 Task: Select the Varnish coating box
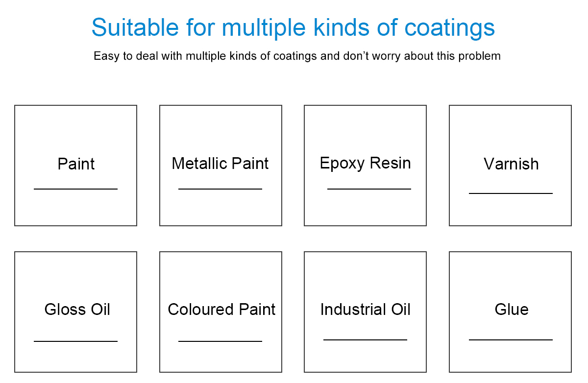point(510,166)
